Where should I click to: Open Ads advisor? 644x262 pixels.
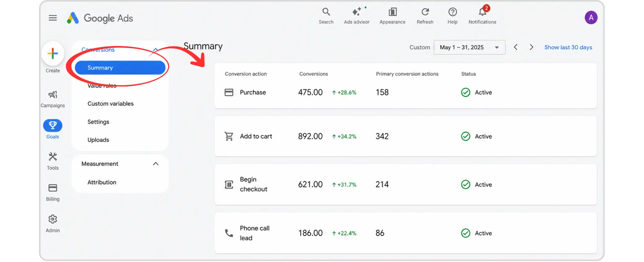click(357, 16)
